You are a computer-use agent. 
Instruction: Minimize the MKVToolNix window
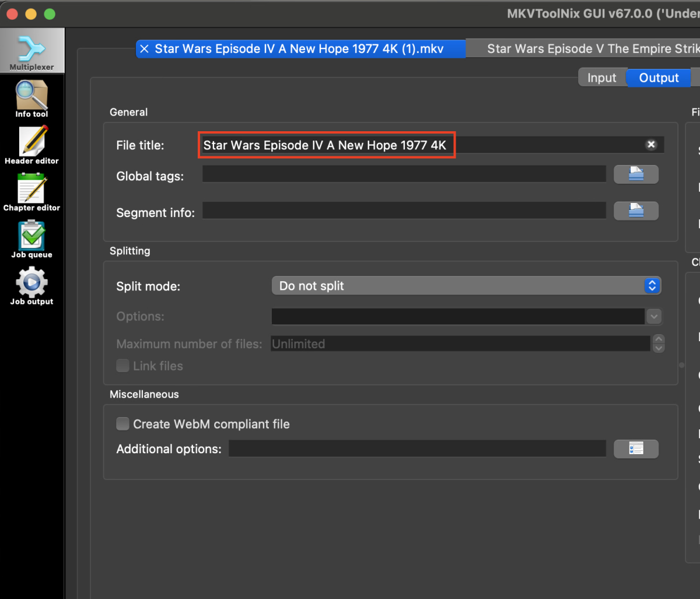point(31,13)
